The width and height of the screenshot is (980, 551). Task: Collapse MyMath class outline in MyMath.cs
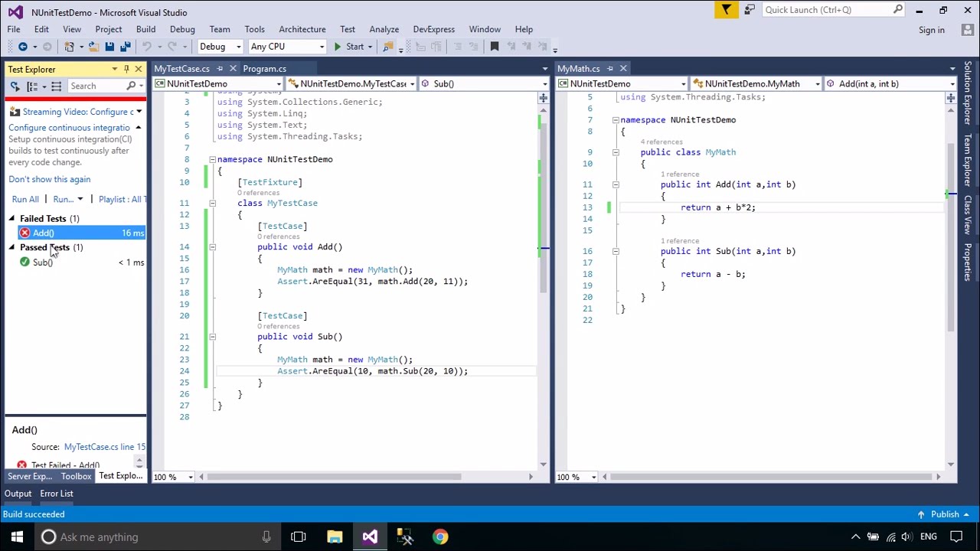(615, 152)
